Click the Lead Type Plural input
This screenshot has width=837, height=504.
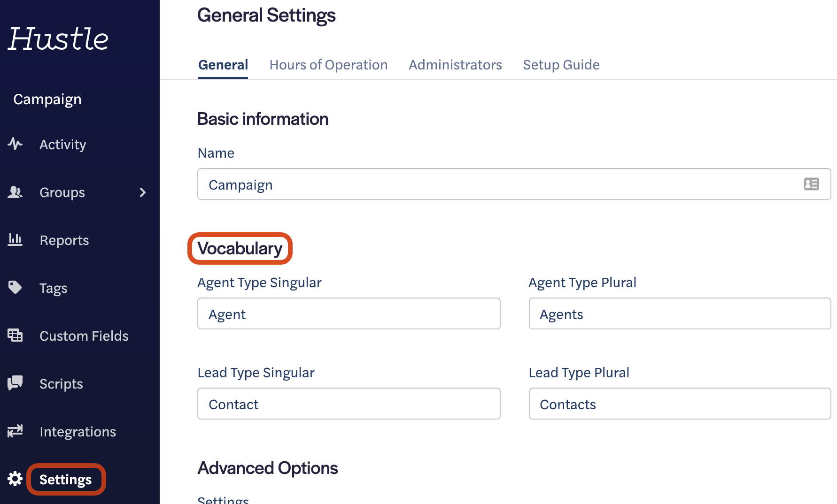pos(679,404)
